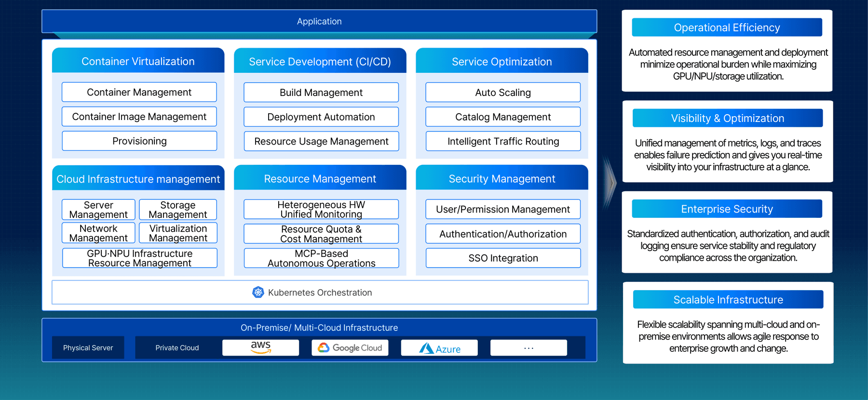The height and width of the screenshot is (400, 868).
Task: Select Container Image Management box
Action: click(139, 117)
